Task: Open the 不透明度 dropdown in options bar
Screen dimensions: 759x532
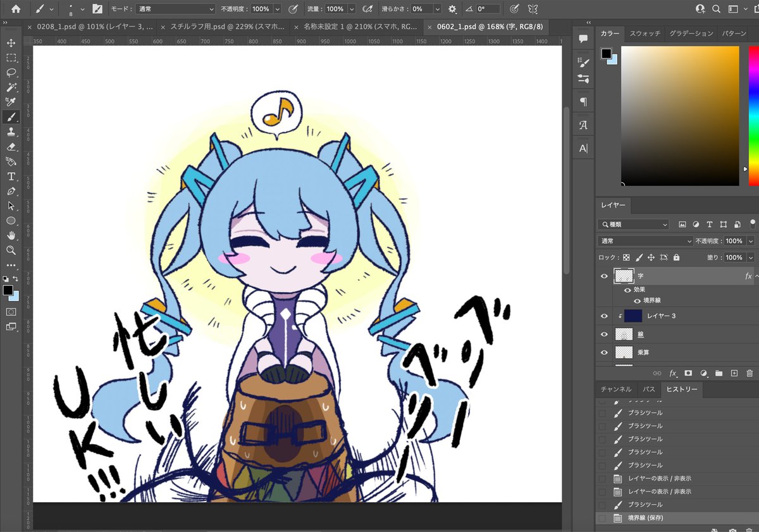Action: tap(277, 9)
